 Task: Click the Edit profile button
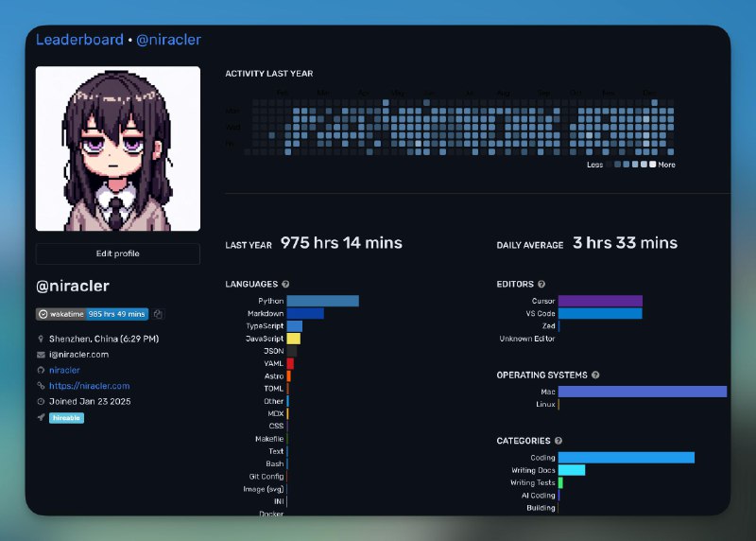point(118,253)
